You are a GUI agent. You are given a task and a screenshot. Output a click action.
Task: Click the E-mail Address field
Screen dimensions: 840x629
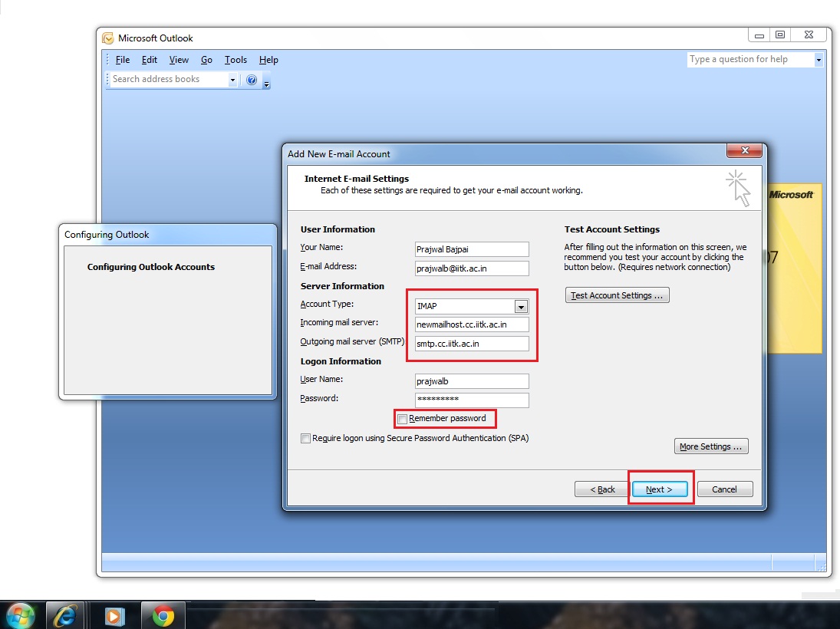click(x=472, y=268)
